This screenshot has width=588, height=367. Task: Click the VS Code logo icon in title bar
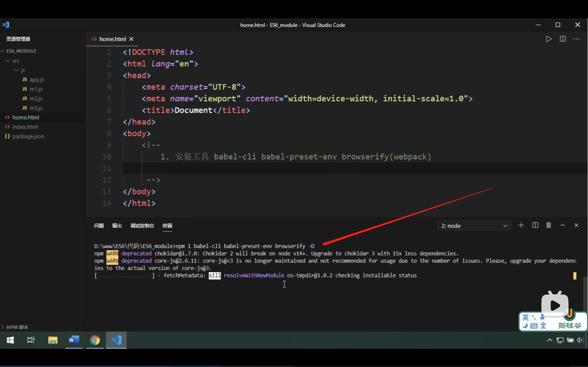point(6,25)
